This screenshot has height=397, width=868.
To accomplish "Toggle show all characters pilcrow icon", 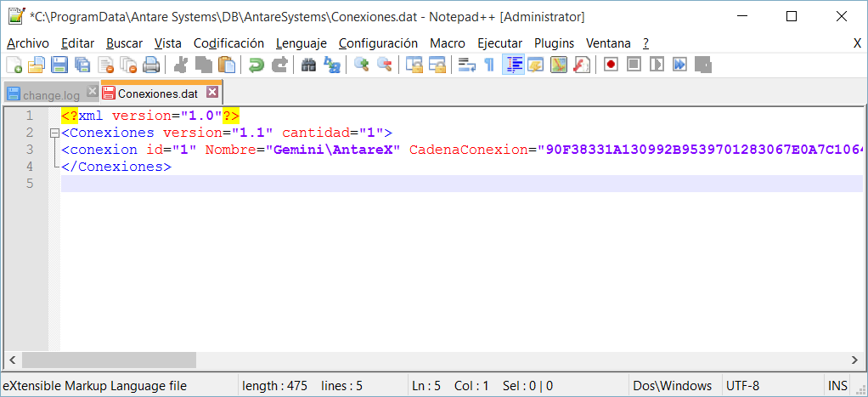I will [489, 65].
